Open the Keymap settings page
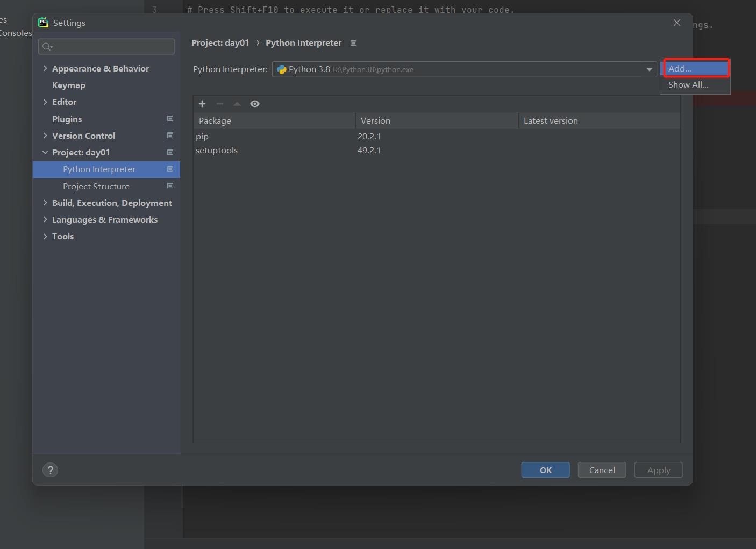The height and width of the screenshot is (549, 756). pos(69,85)
